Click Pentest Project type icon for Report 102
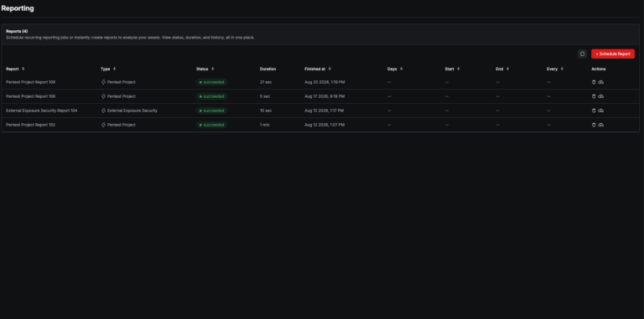Screen dimensions: 644x319 tap(103, 125)
